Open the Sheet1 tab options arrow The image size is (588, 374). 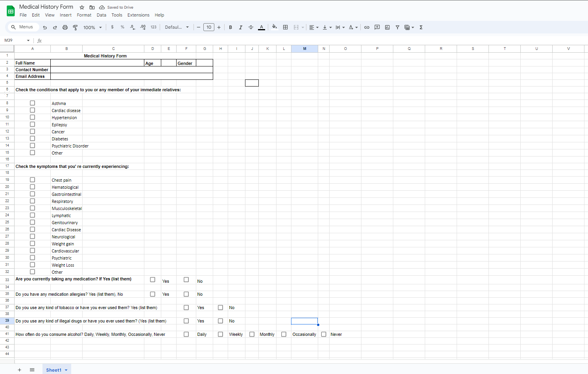pyautogui.click(x=66, y=370)
